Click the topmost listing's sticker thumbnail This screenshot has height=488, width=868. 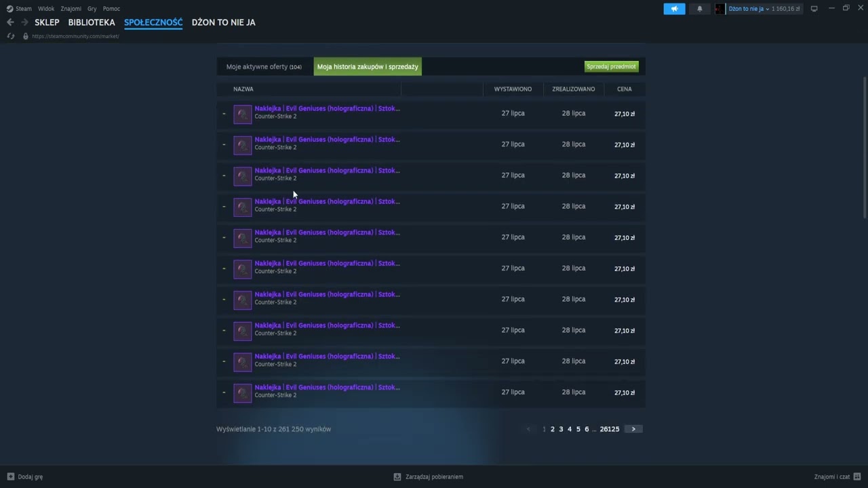[243, 114]
